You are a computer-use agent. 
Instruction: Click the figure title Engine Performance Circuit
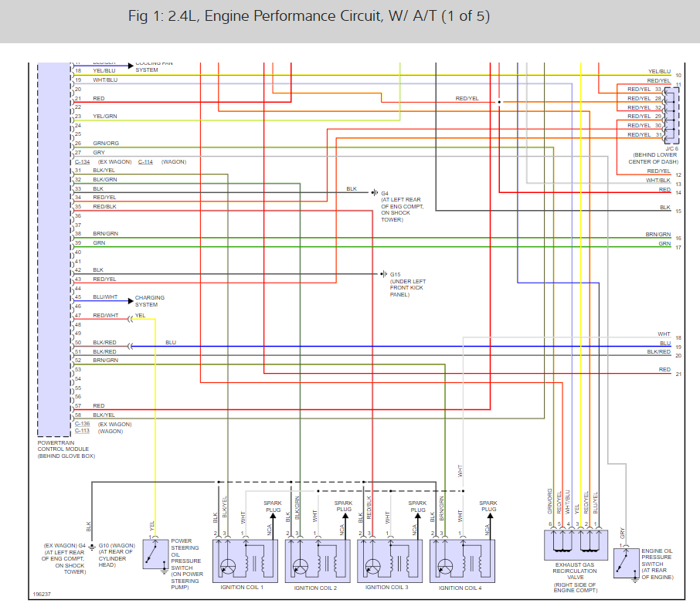[309, 16]
